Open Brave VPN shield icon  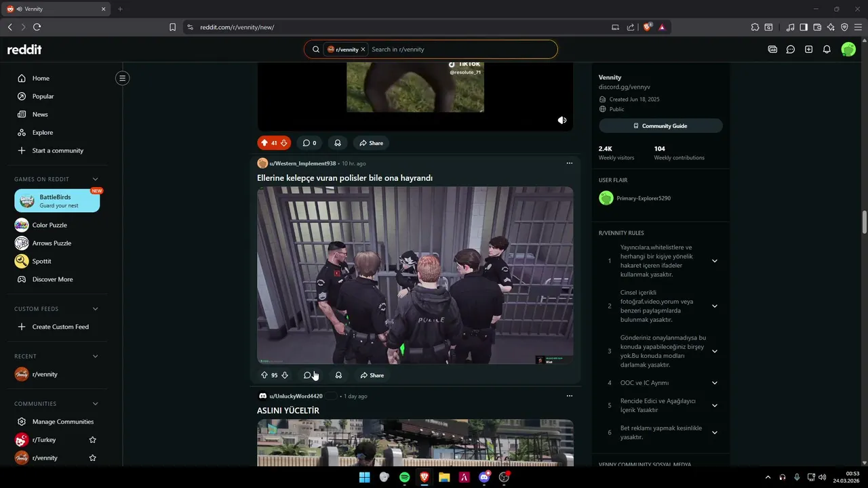click(844, 27)
